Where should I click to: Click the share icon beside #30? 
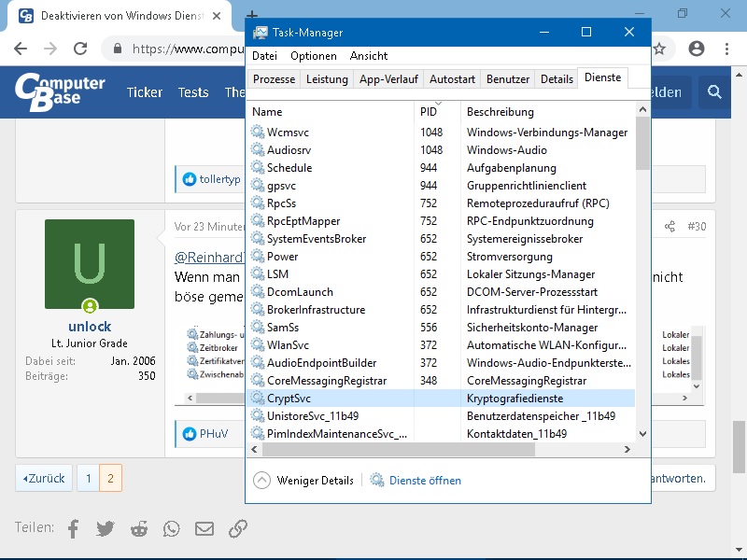tap(669, 226)
